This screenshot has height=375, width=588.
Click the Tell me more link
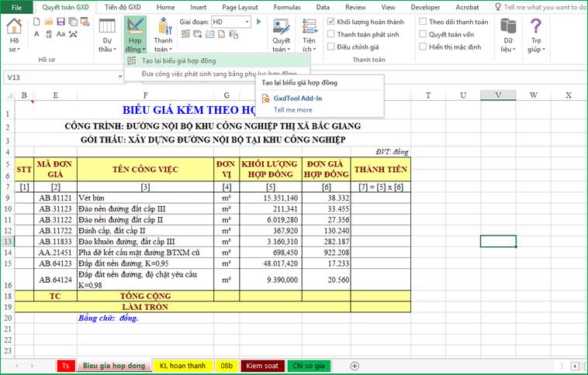pos(292,110)
